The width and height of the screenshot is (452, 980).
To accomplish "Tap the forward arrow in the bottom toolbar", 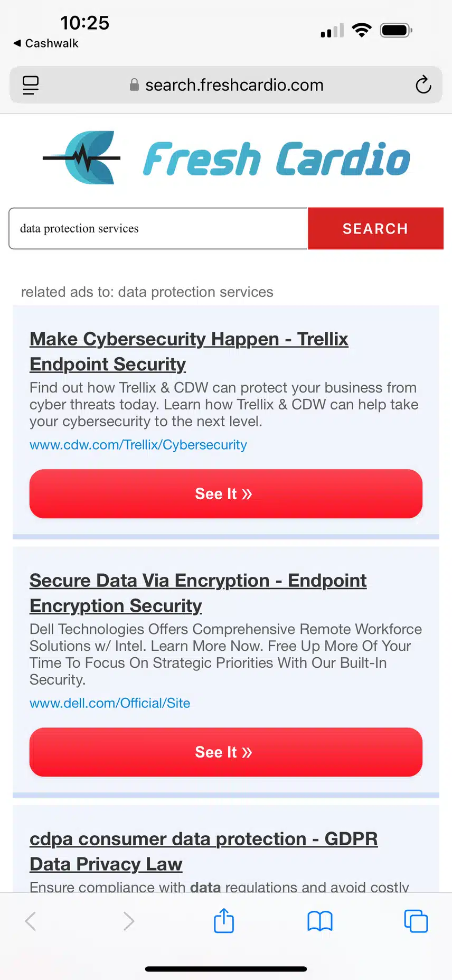I will (x=128, y=921).
